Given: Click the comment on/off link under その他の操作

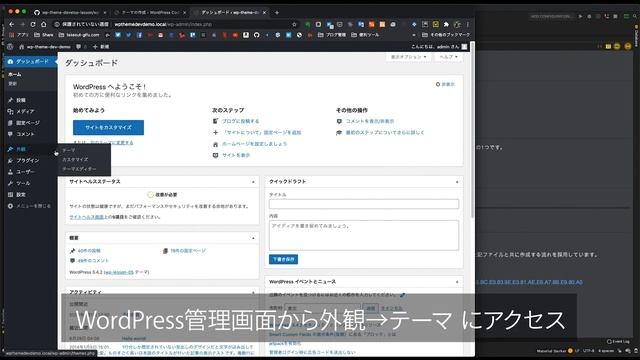Looking at the screenshot, I should 370,121.
